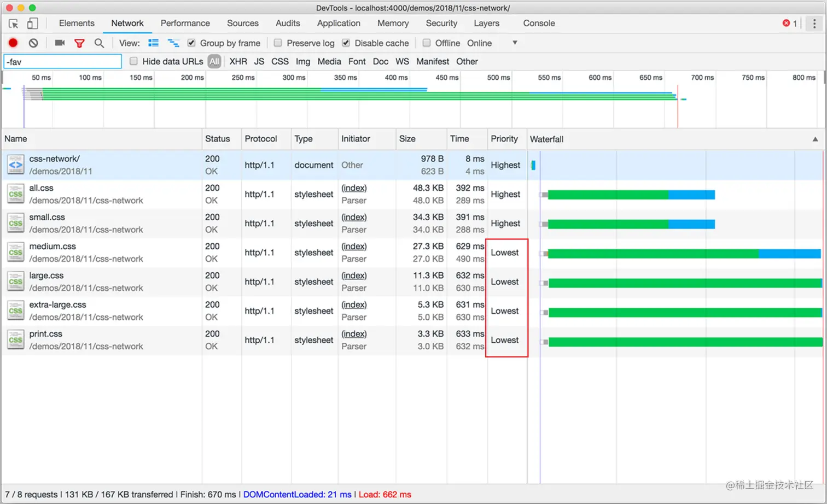Tick the Offline checkbox
This screenshot has width=827, height=504.
click(427, 43)
